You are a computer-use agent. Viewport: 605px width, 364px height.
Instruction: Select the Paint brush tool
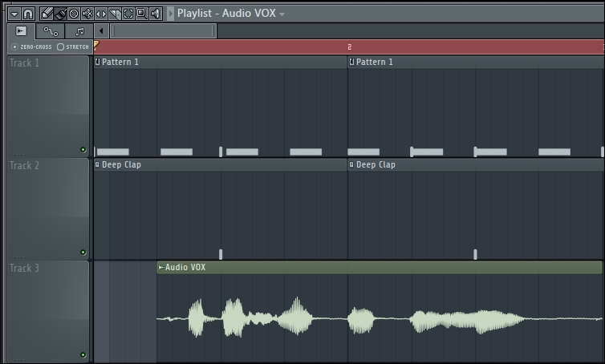point(60,14)
